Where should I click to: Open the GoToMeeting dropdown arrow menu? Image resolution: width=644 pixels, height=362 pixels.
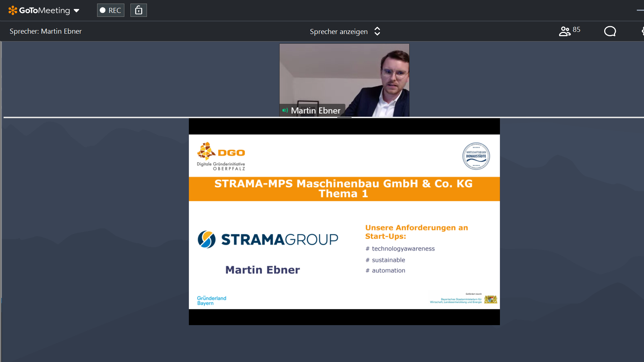(x=76, y=11)
